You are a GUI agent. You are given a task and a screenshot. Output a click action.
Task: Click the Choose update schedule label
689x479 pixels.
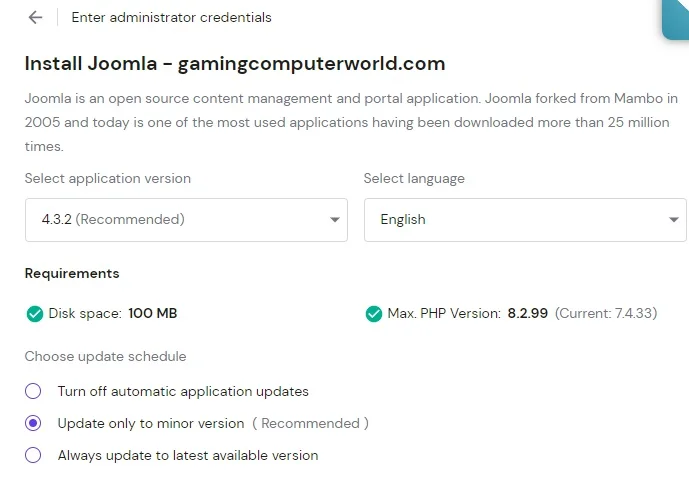[x=105, y=356]
